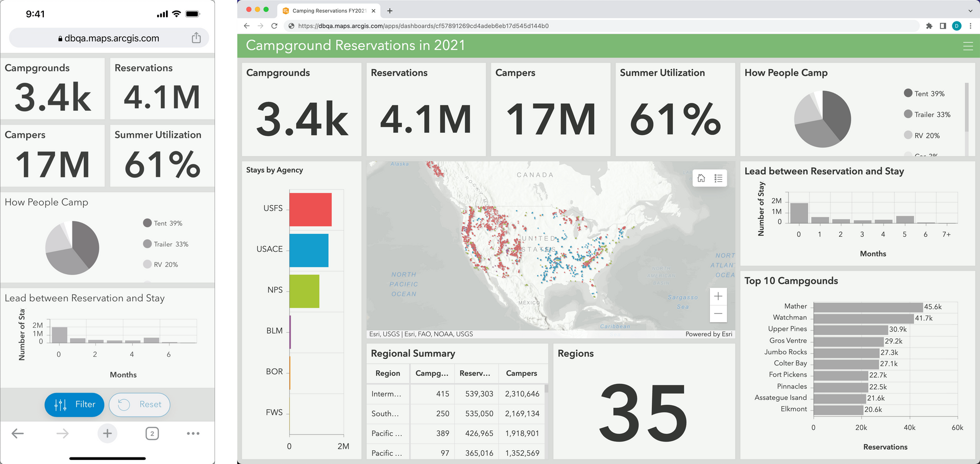Zoom out on the map

[x=718, y=313]
